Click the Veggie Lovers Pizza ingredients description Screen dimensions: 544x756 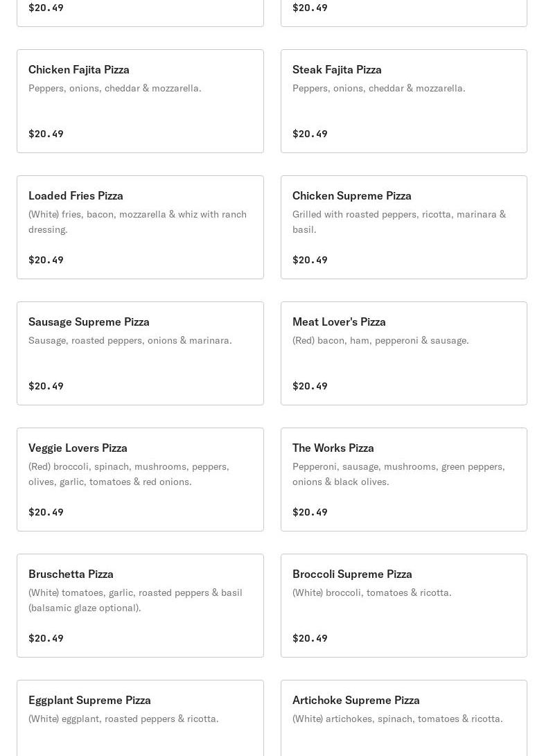coord(129,474)
